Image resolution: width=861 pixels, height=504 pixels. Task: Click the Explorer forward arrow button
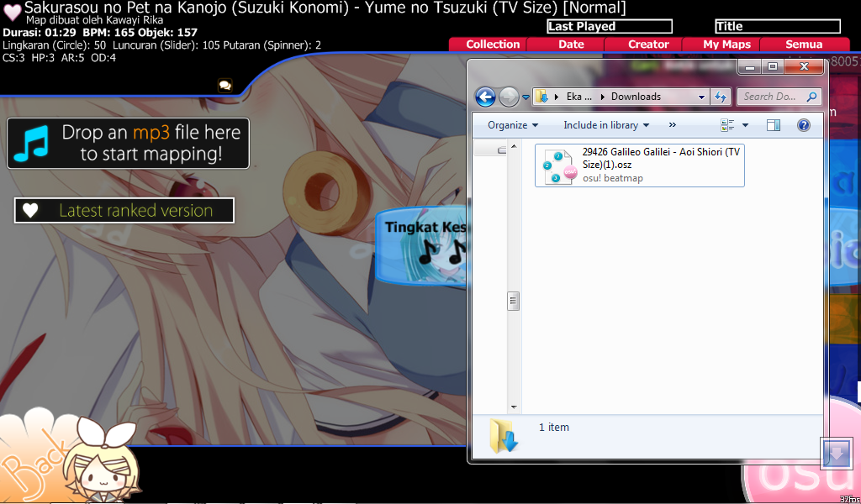coord(509,97)
